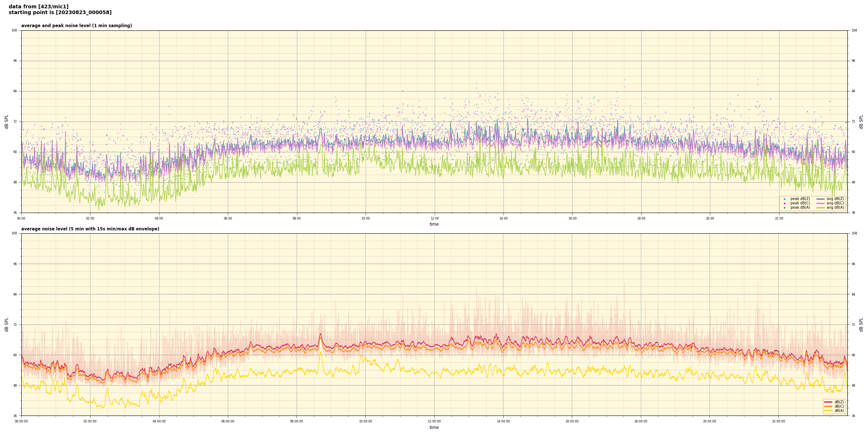
Task: Click the 'average and peak noise level' chart title
Action: coord(76,26)
